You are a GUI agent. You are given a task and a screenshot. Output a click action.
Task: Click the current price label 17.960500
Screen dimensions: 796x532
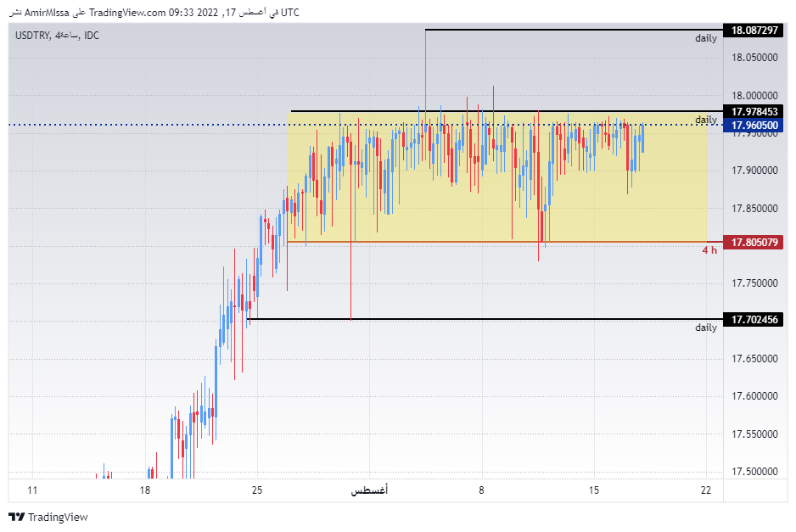click(x=754, y=125)
